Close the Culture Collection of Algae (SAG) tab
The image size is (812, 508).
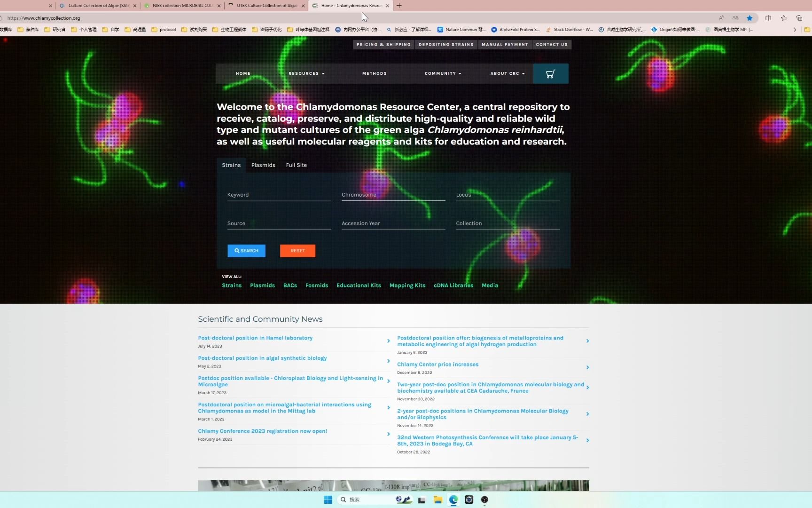coord(135,6)
